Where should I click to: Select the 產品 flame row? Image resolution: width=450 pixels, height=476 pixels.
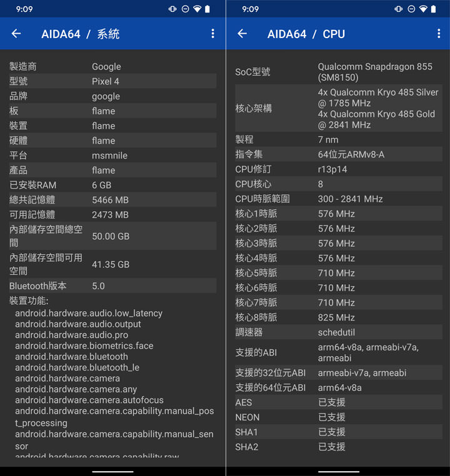[112, 171]
